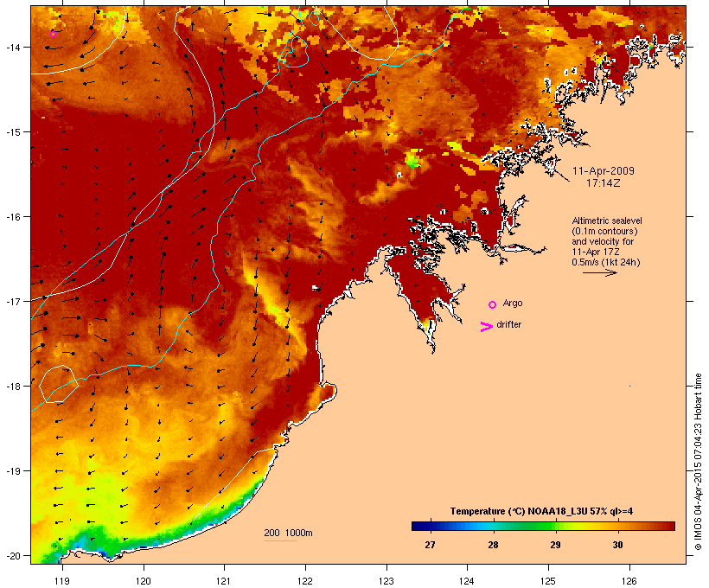Click the '124' longitude axis label

(467, 581)
